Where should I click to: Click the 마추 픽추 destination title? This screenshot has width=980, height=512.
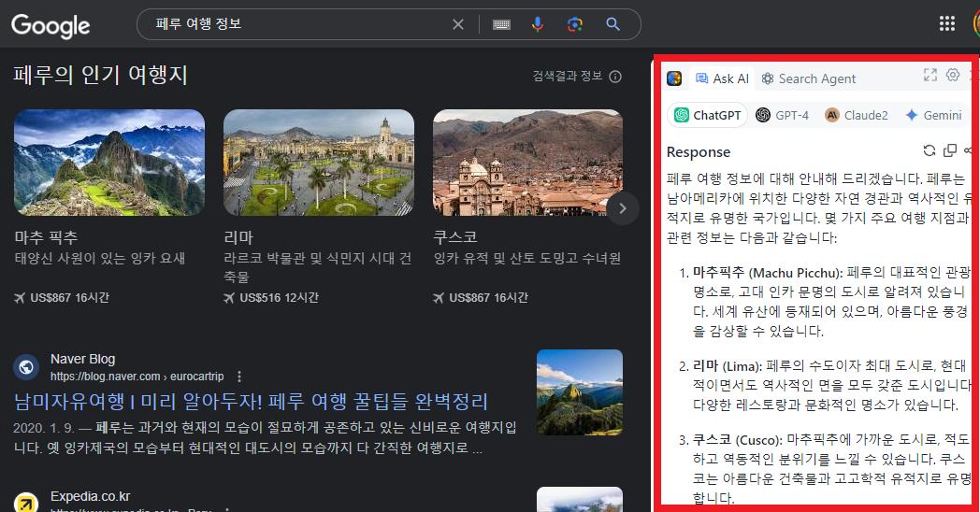tap(46, 237)
